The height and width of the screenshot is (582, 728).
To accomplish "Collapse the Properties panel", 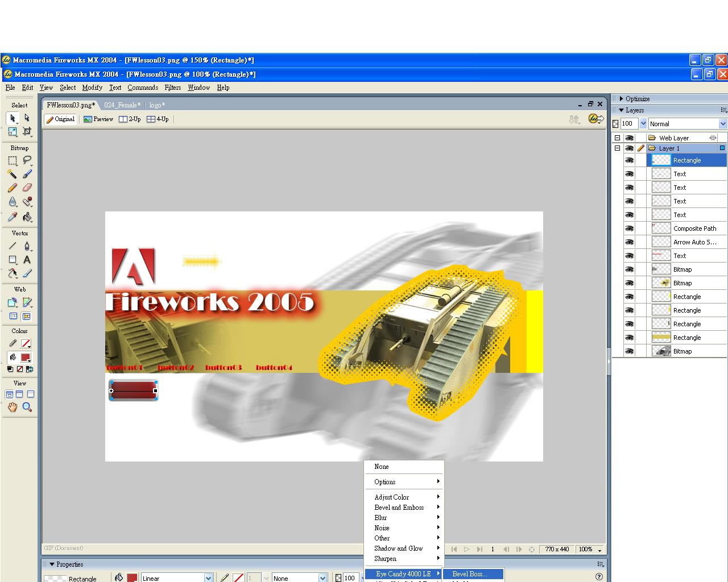I will point(52,564).
